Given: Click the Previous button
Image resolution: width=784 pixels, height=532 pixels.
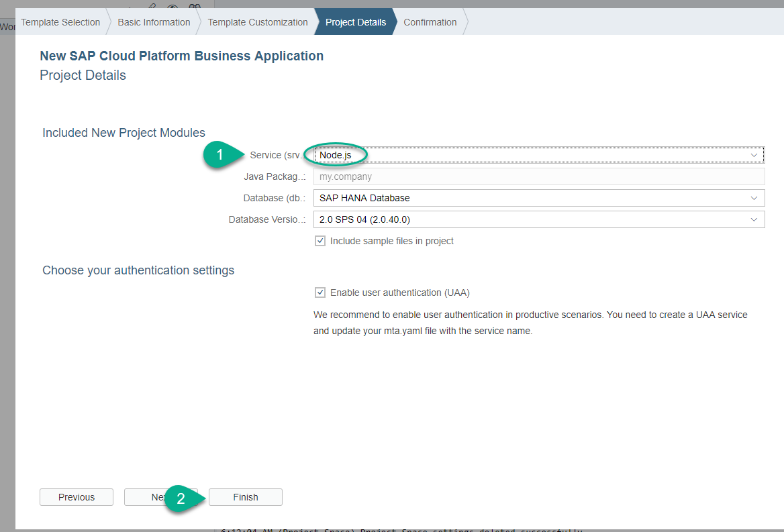Looking at the screenshot, I should pyautogui.click(x=77, y=497).
